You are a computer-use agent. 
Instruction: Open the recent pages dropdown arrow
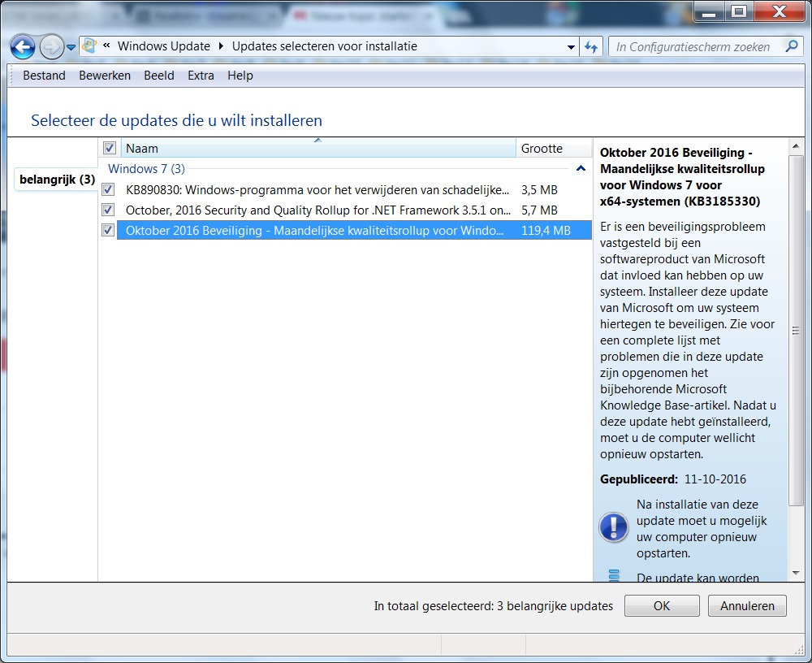pyautogui.click(x=71, y=47)
